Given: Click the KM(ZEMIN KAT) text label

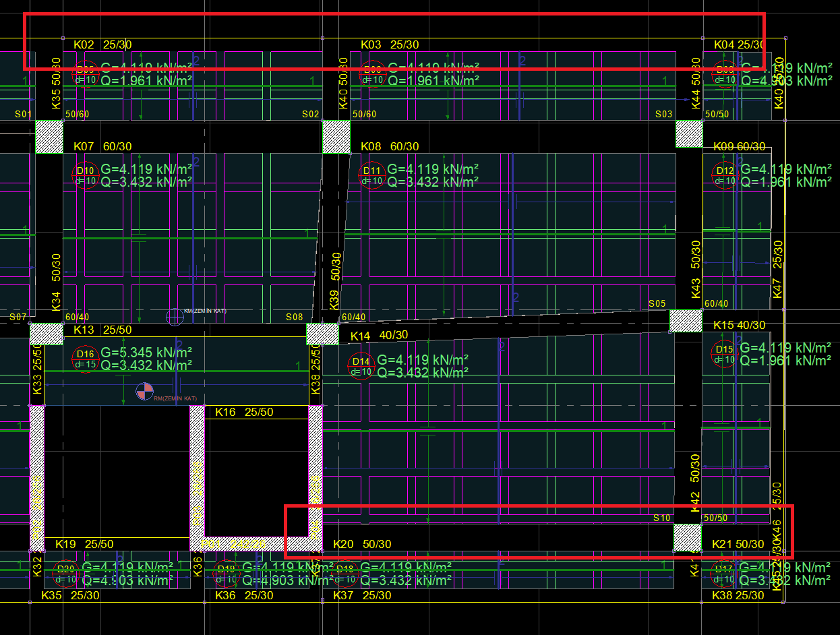Looking at the screenshot, I should [x=206, y=311].
